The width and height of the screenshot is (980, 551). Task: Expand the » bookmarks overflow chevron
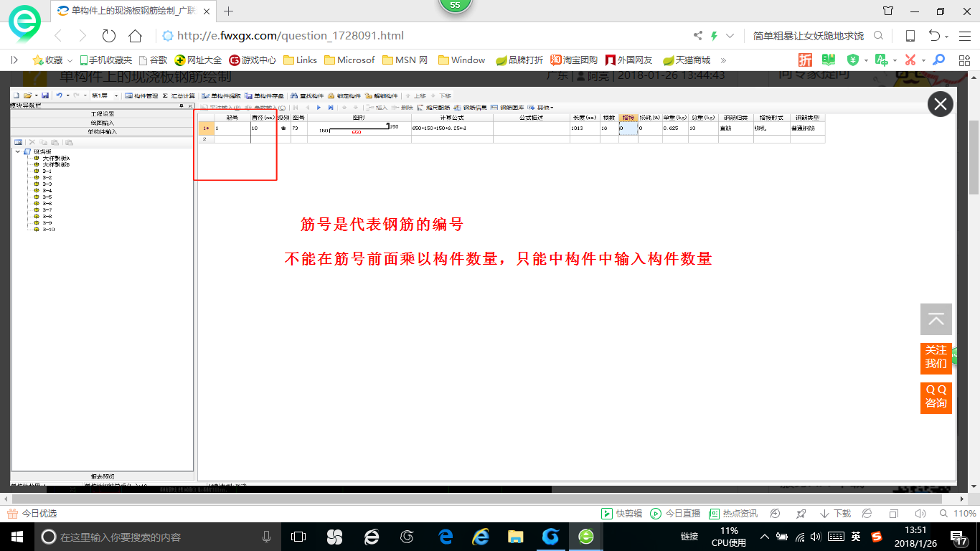723,60
